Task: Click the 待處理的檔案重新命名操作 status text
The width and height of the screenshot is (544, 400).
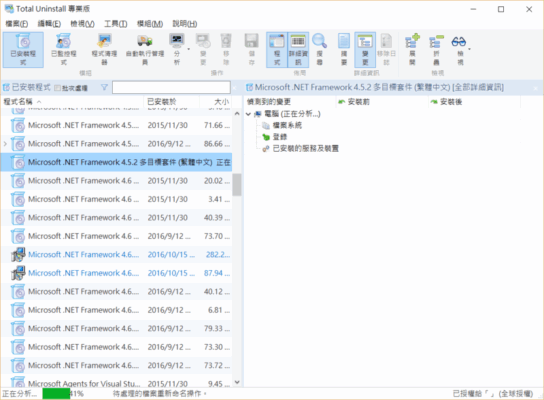Action: (160, 393)
